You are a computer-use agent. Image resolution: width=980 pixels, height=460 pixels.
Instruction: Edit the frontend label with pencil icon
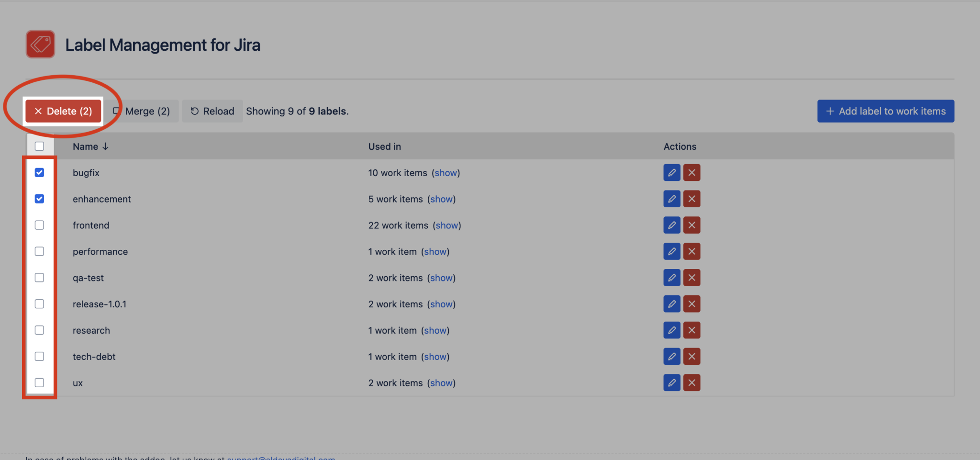click(672, 225)
